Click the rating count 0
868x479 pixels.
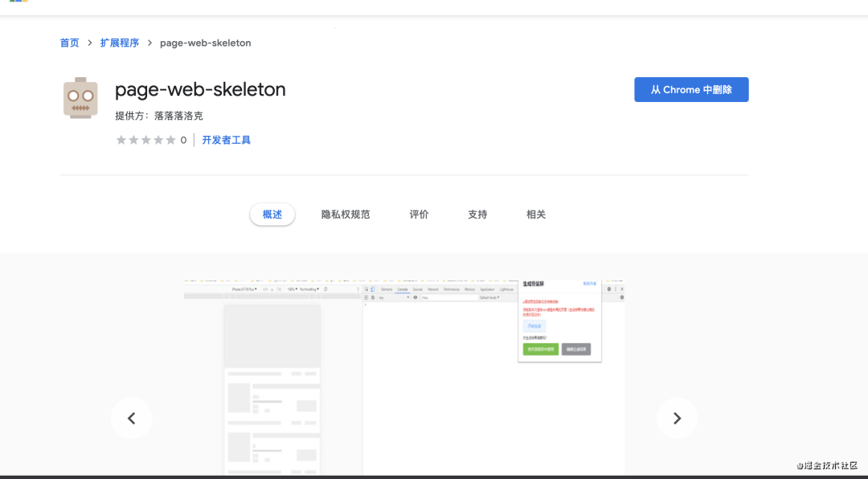point(183,140)
